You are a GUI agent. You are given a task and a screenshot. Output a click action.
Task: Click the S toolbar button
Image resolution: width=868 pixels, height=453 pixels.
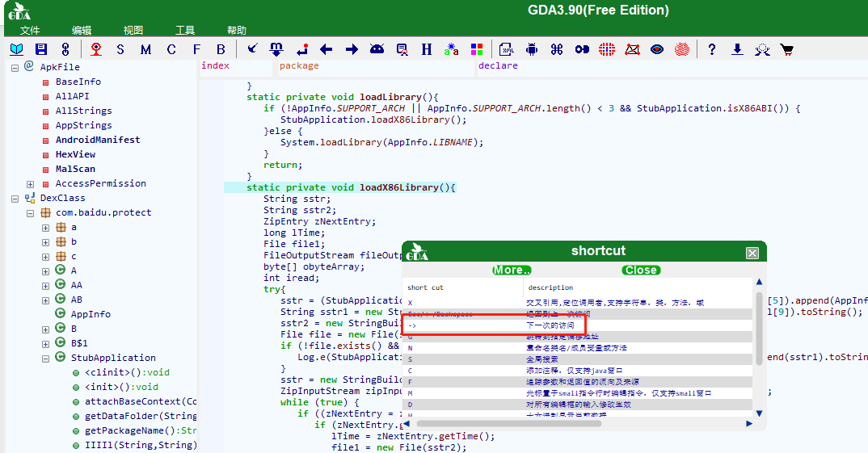click(120, 49)
